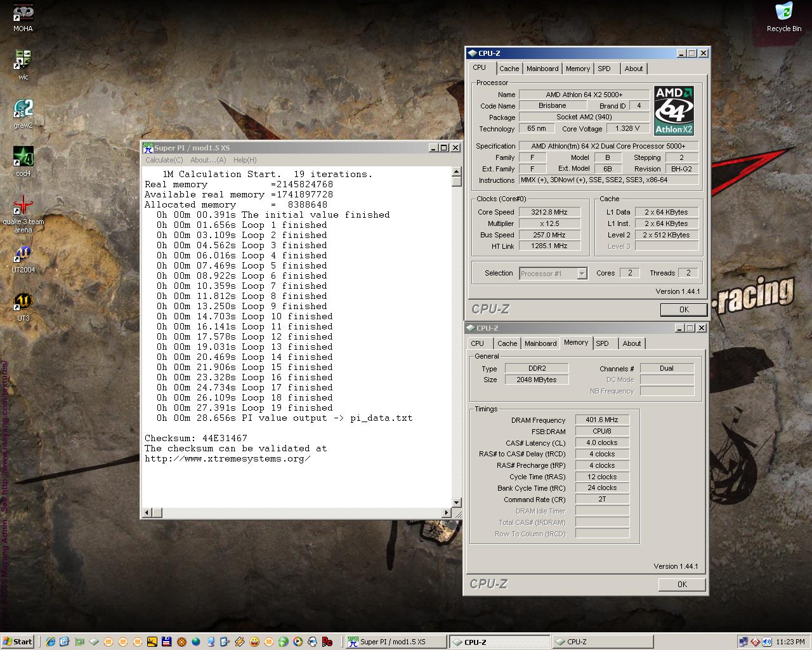Image resolution: width=812 pixels, height=650 pixels.
Task: Activate the second CPU-Z taskbar button
Action: click(x=602, y=642)
